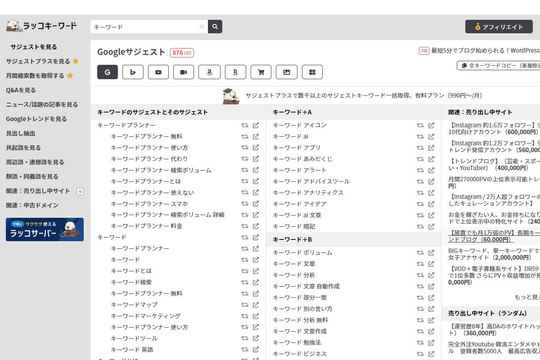Re-search icon for キーワードマーケティング
540x360 pixels.
[x=245, y=316]
